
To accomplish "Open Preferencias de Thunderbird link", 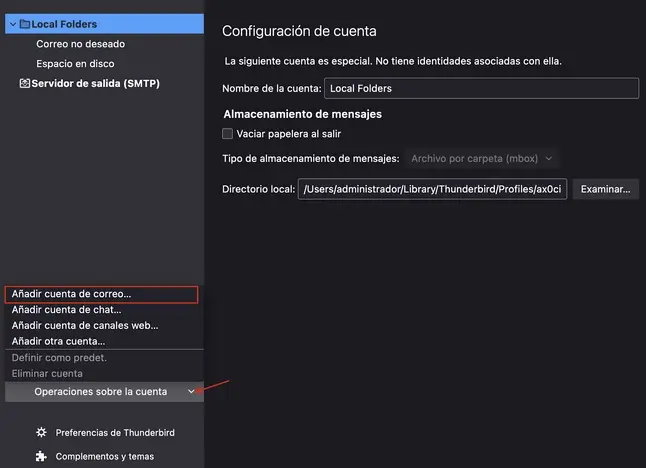I will click(115, 433).
